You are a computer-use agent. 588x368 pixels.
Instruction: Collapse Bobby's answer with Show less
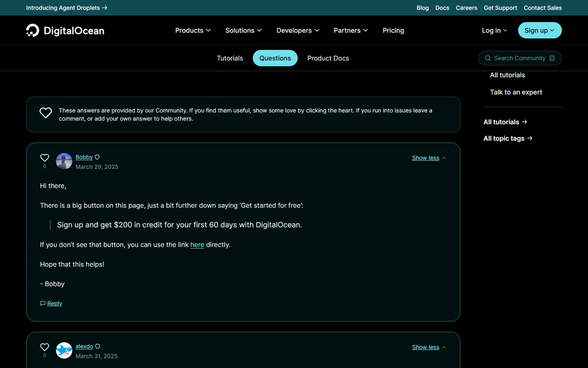(x=429, y=158)
